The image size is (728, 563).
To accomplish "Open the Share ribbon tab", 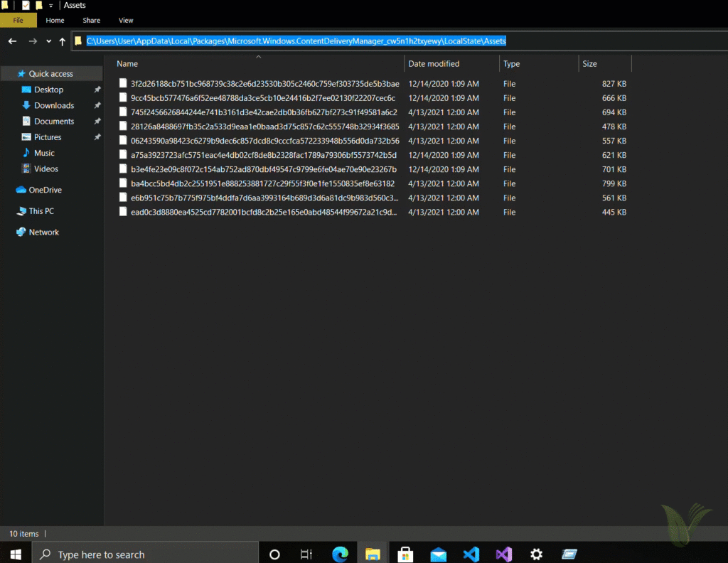I will tap(92, 21).
